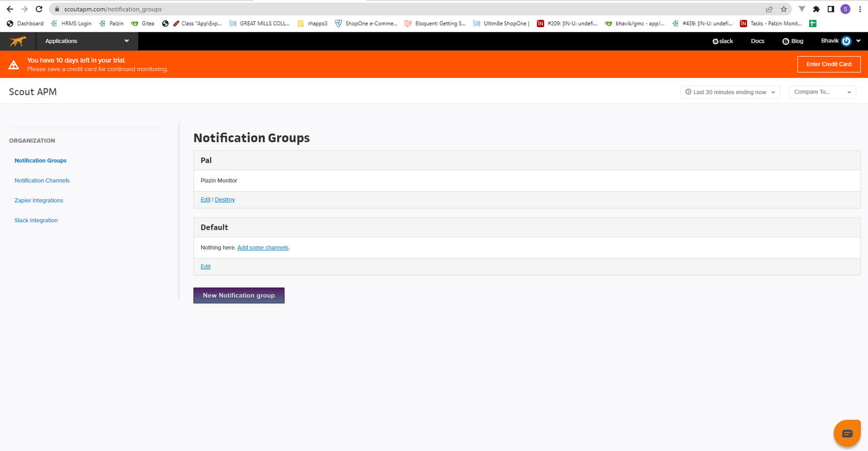Edit the Pal notification group

pyautogui.click(x=205, y=199)
